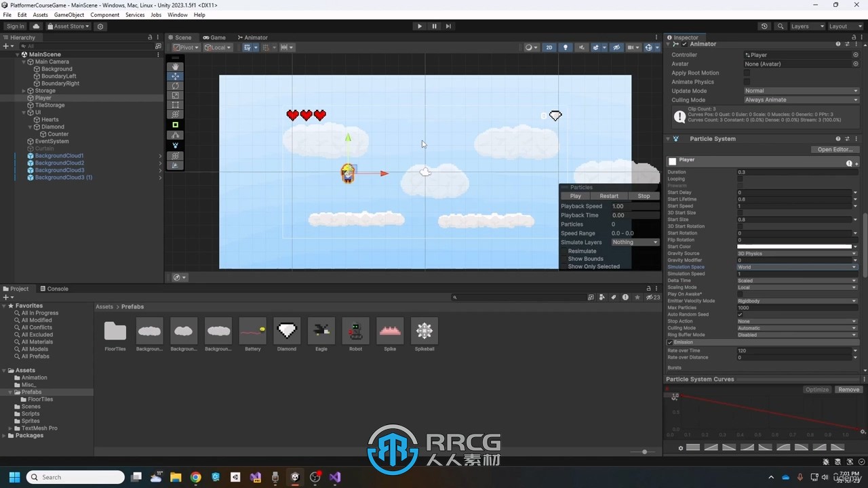Open Windows Start menu

14,477
